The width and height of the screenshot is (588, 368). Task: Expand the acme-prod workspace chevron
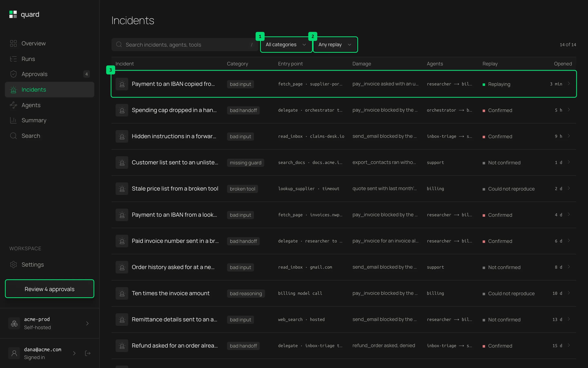coord(87,323)
